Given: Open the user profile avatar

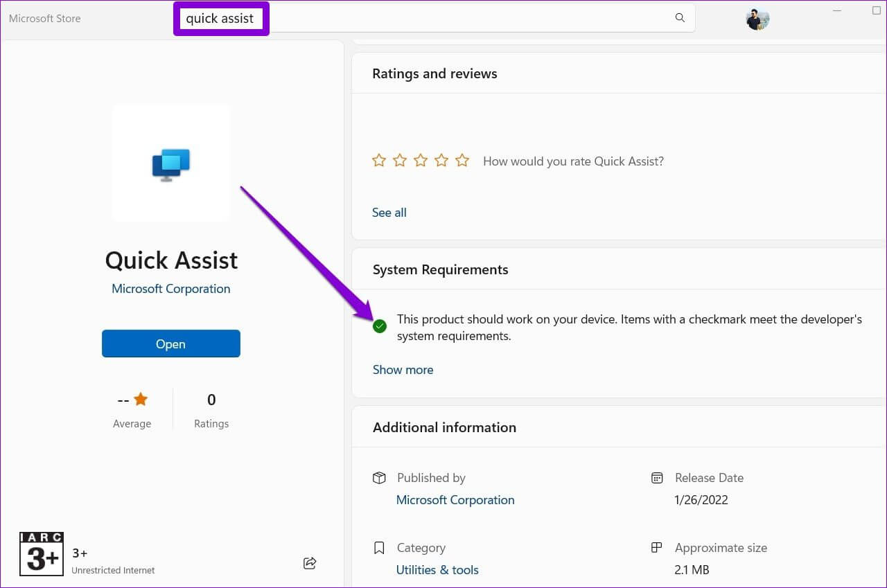Looking at the screenshot, I should coord(757,19).
